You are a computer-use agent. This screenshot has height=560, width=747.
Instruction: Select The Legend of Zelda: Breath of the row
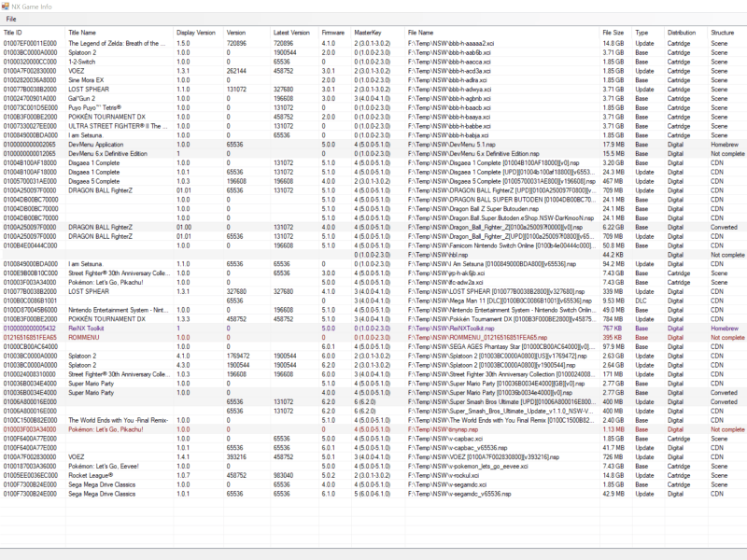(x=373, y=43)
